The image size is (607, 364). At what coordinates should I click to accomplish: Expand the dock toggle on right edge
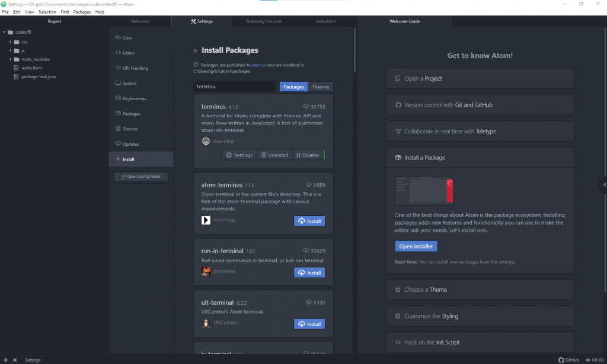coord(603,185)
